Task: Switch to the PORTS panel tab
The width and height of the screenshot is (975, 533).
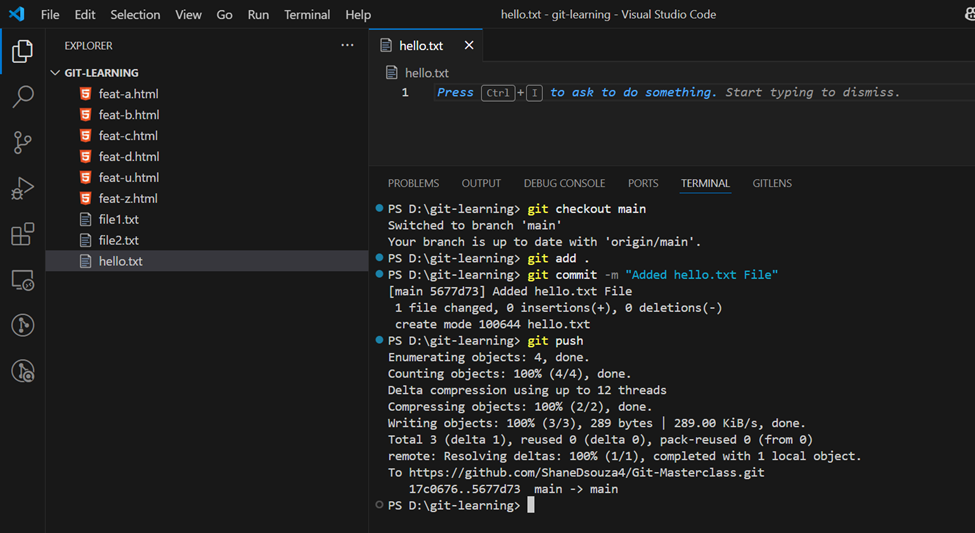Action: 643,183
